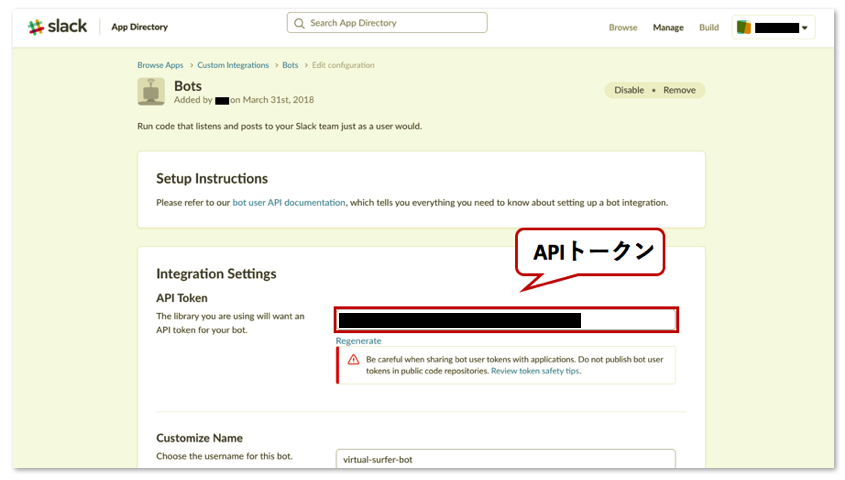Open the Manage menu item

click(668, 27)
